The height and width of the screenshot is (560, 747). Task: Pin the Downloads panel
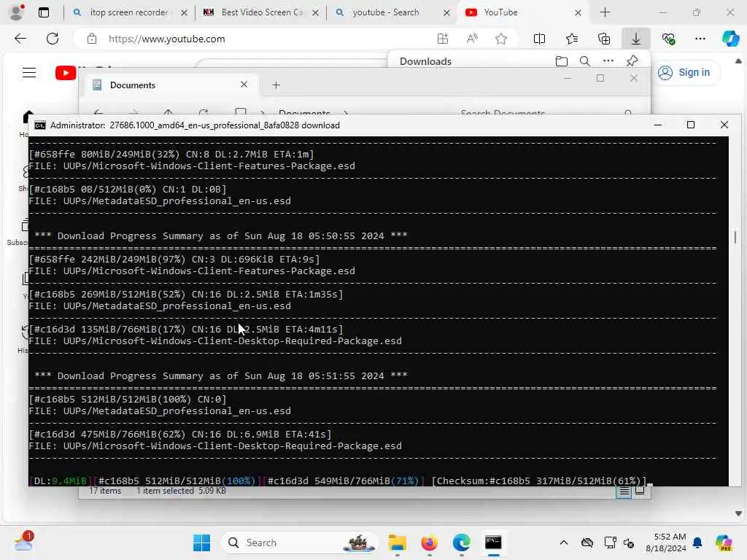point(632,61)
